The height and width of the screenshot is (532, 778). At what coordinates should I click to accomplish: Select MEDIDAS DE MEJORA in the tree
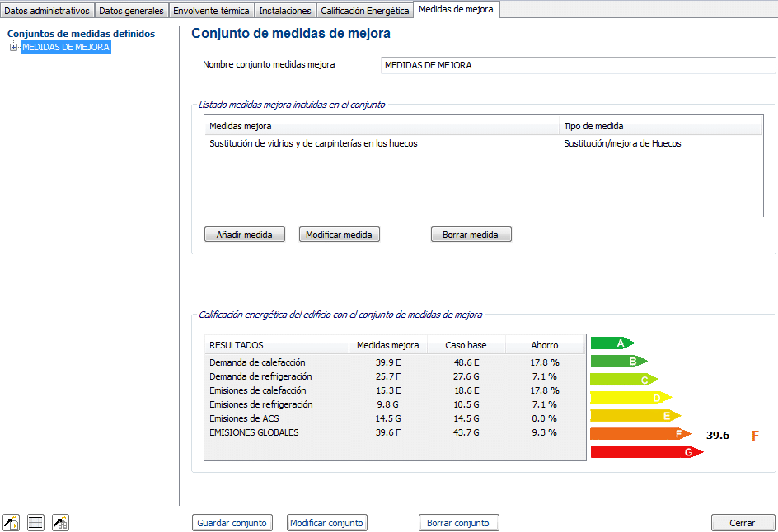pos(66,48)
